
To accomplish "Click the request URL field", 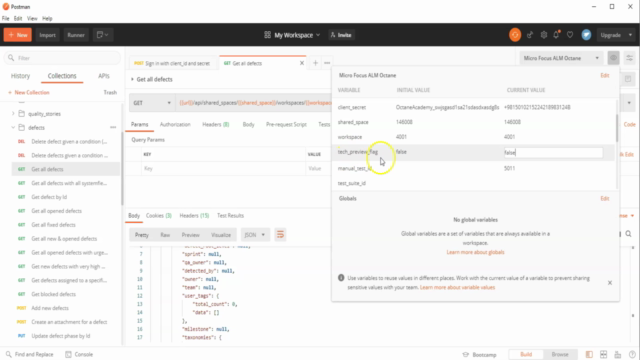I will (254, 103).
